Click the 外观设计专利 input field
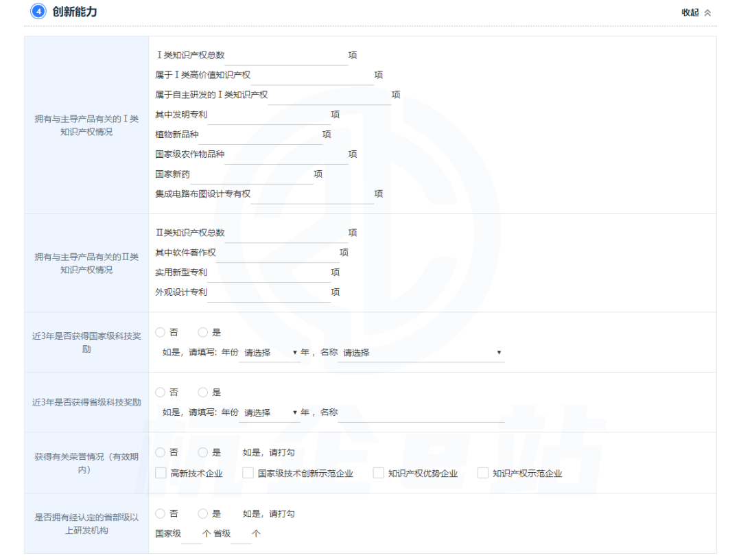 (268, 293)
